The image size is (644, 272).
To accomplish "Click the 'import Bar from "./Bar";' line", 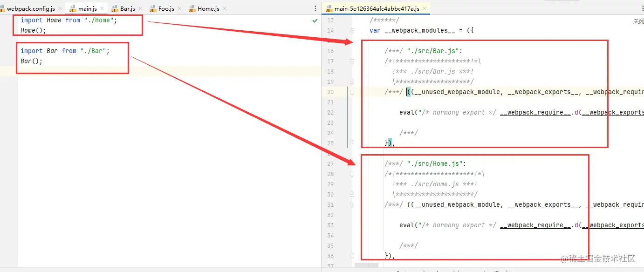I will tap(65, 51).
